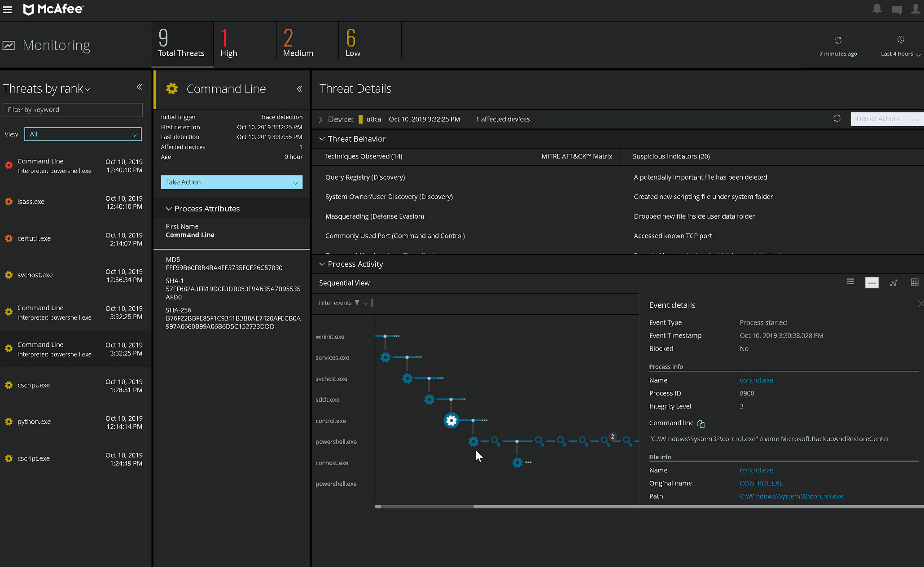Click the powershell.exe gear node in timeline

pyautogui.click(x=473, y=441)
